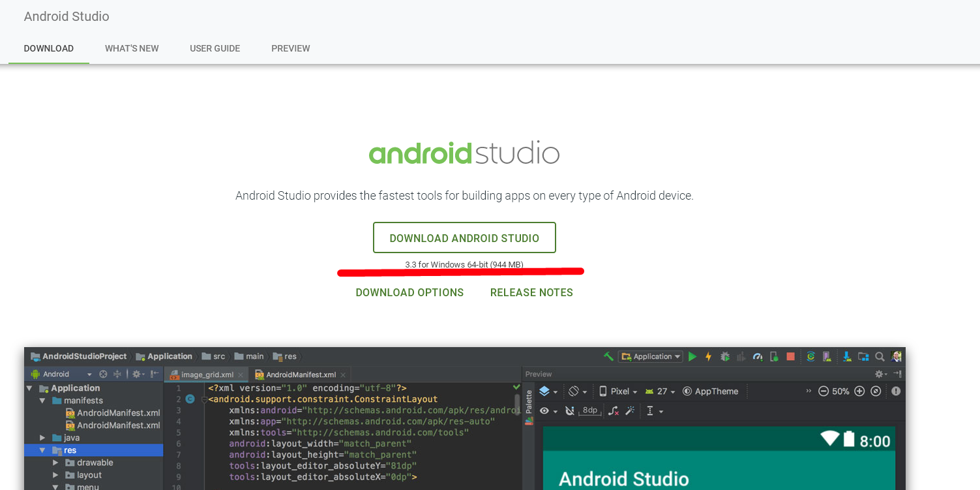Open the Preview panel gear settings dropdown
This screenshot has width=980, height=490.
click(x=882, y=374)
